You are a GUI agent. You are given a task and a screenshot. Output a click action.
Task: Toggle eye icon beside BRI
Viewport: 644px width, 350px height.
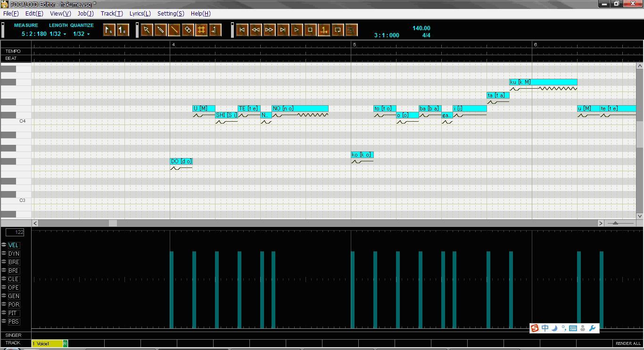click(x=4, y=270)
